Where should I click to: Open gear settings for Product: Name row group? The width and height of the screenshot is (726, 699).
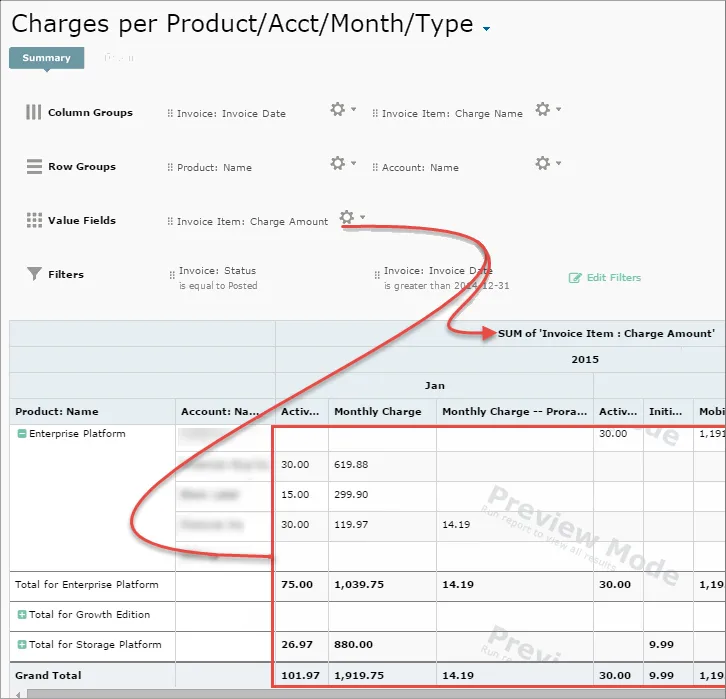338,163
